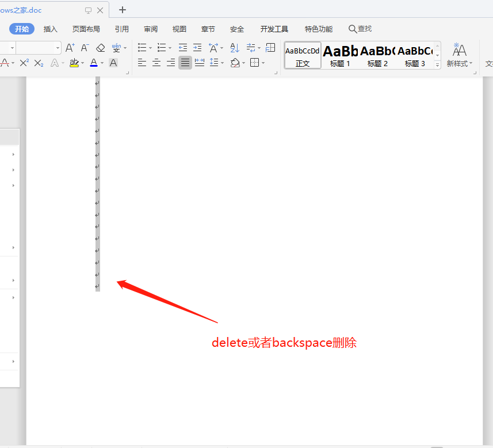The image size is (493, 448).
Task: Align text to the left
Action: point(142,63)
